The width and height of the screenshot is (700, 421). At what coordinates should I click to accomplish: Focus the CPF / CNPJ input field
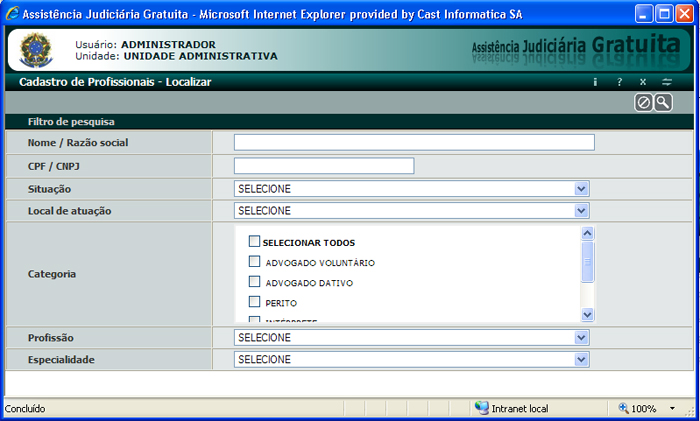(324, 166)
